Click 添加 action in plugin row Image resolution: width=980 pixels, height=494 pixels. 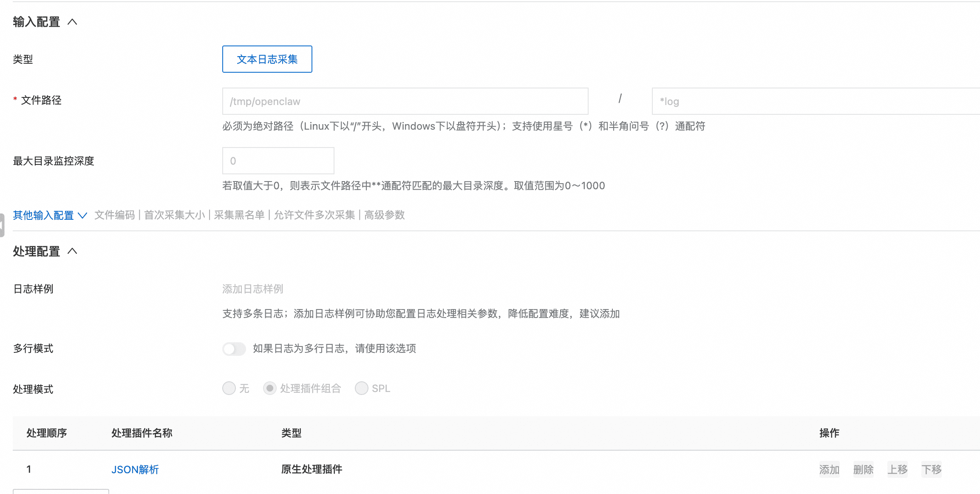point(829,469)
